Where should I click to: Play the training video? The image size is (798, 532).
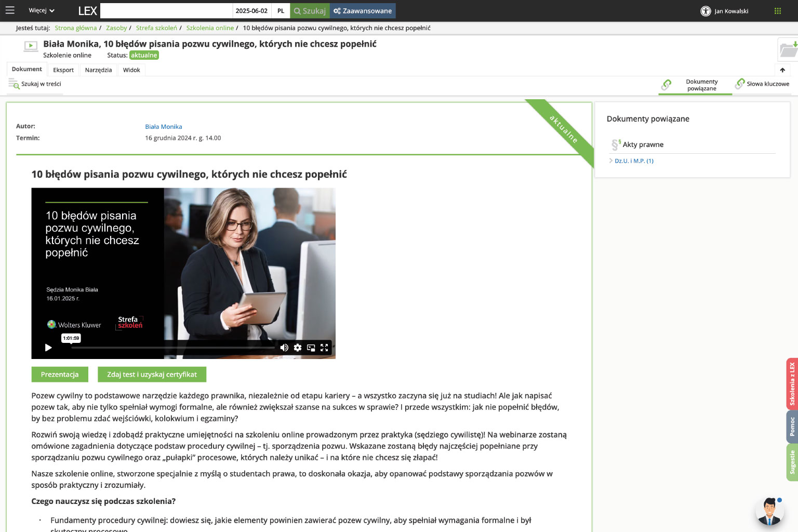[48, 348]
